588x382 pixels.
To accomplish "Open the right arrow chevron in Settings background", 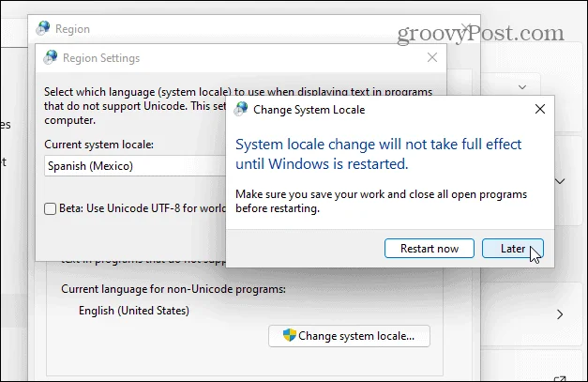I will (560, 314).
